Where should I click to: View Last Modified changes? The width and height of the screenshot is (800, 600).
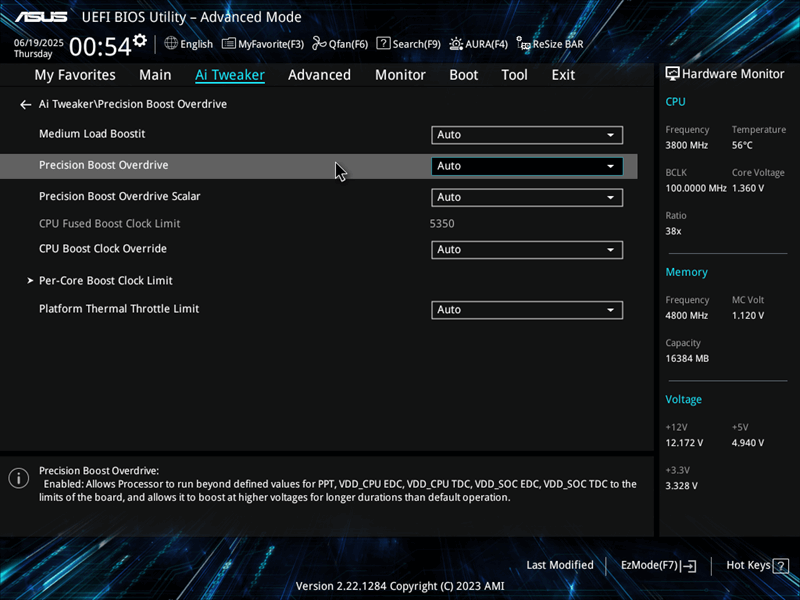click(x=559, y=565)
